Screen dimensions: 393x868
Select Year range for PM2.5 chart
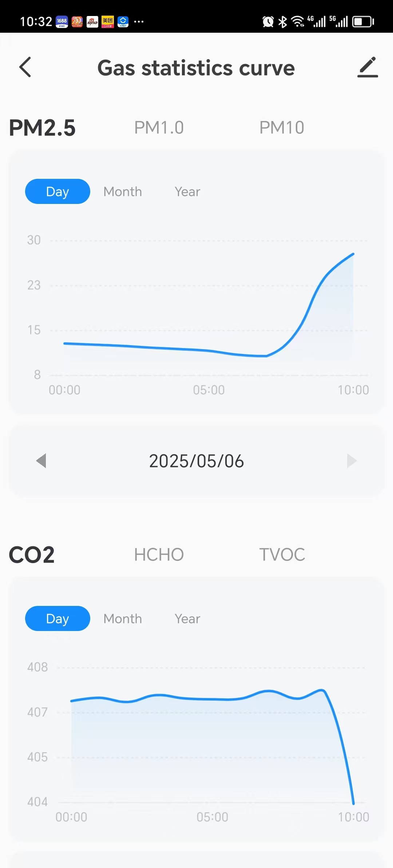[187, 192]
